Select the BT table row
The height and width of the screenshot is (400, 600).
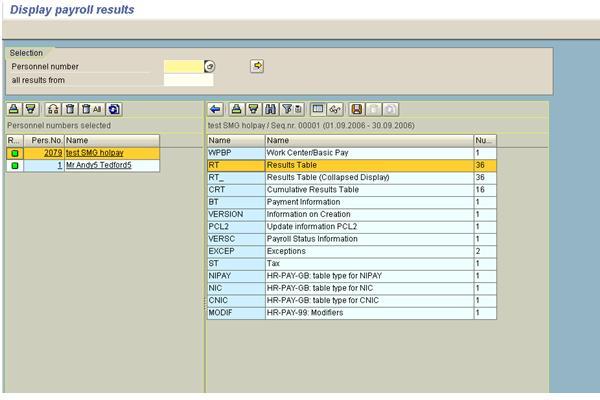click(352, 202)
